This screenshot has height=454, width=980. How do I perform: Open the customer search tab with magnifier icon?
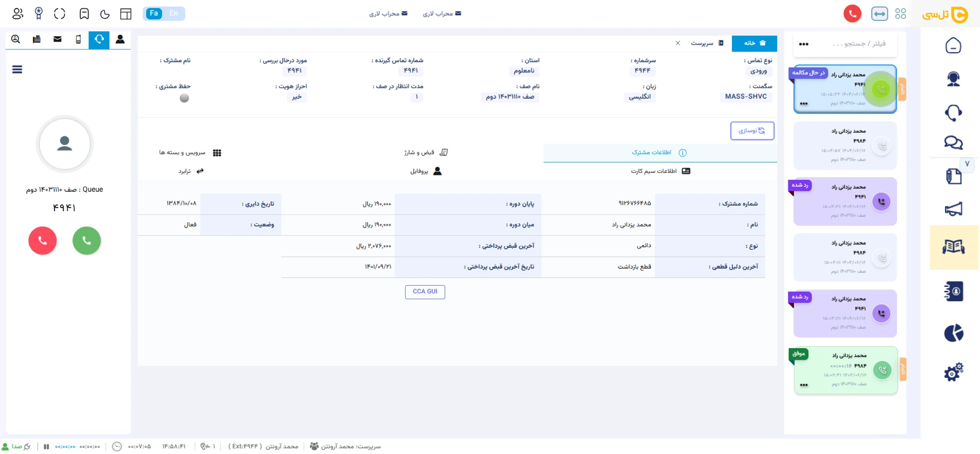[15, 39]
